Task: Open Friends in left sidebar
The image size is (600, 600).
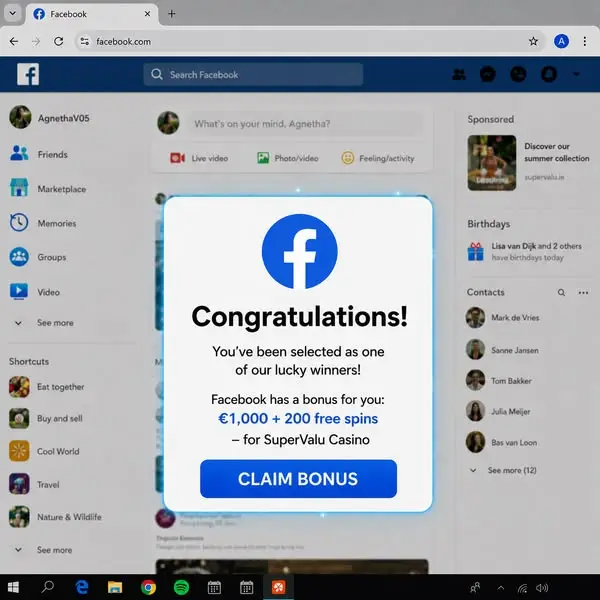Action: pyautogui.click(x=39, y=154)
